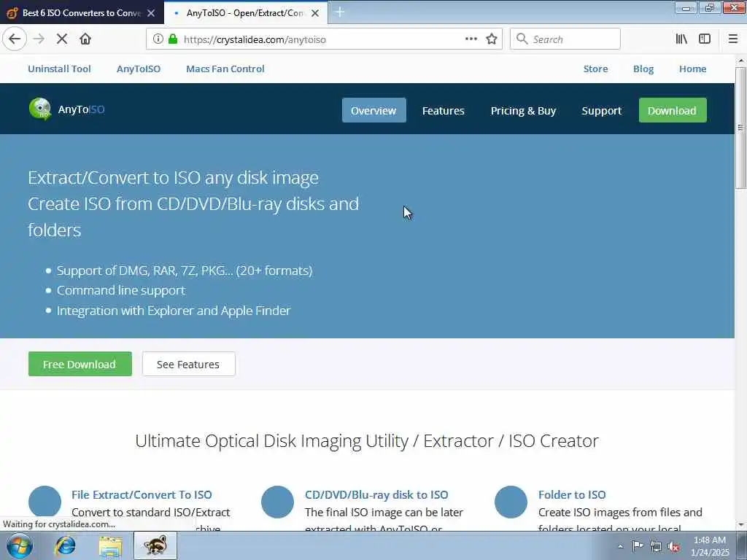Open Windows Explorer folder on taskbar

pos(111,545)
